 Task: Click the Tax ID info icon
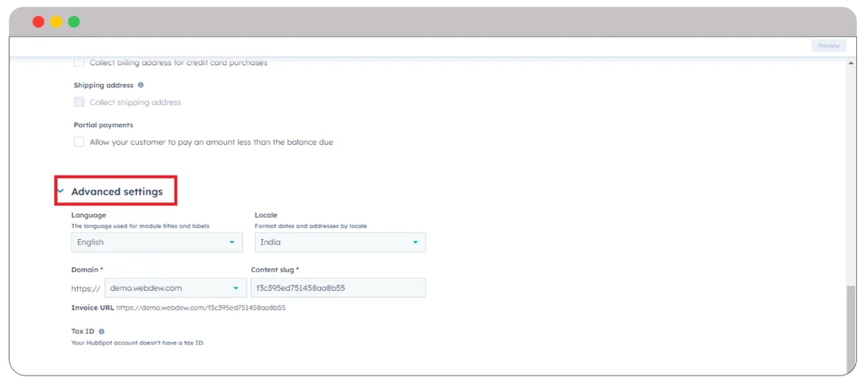pos(102,331)
